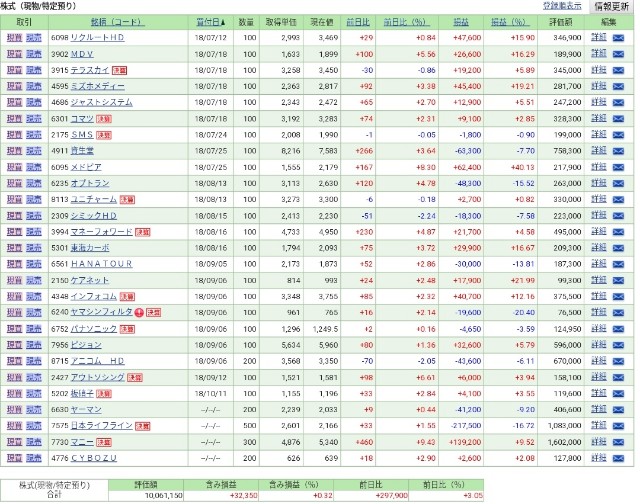Viewport: 640px width, 504px height.
Task: Open the mail icon in the パナソニック row
Action: point(618,329)
